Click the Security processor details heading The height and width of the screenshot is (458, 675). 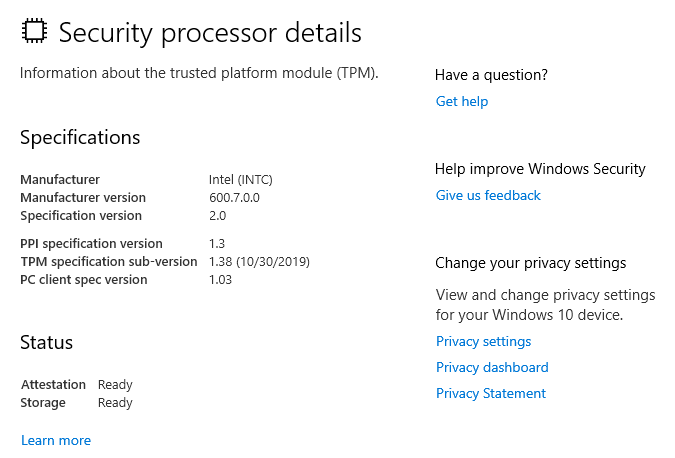tap(210, 32)
